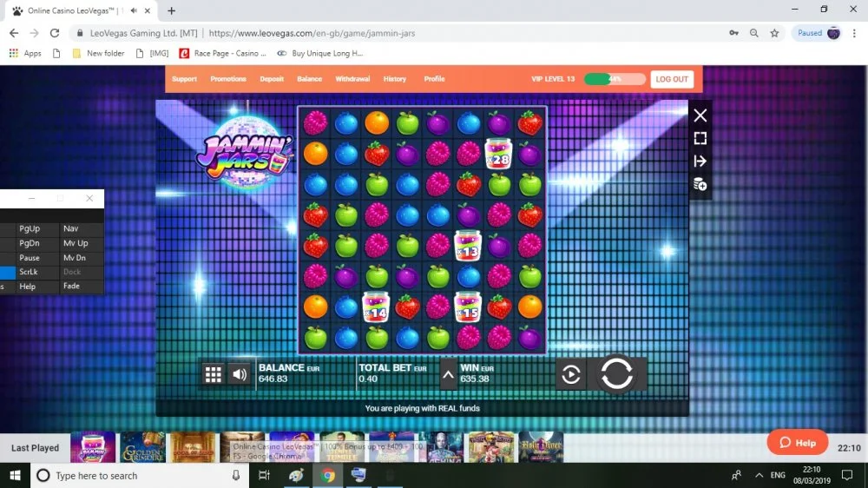The height and width of the screenshot is (488, 868).
Task: Click the Paused profile button
Action: (x=819, y=33)
